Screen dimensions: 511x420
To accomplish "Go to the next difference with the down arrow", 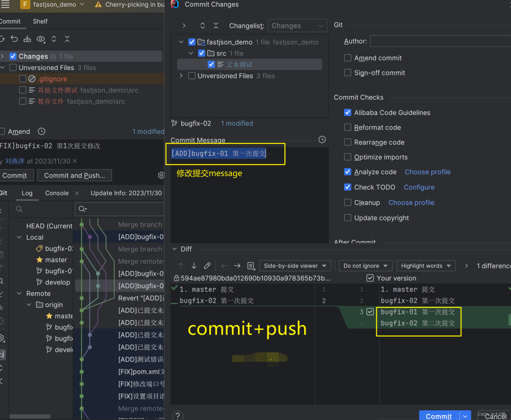I will pyautogui.click(x=194, y=266).
